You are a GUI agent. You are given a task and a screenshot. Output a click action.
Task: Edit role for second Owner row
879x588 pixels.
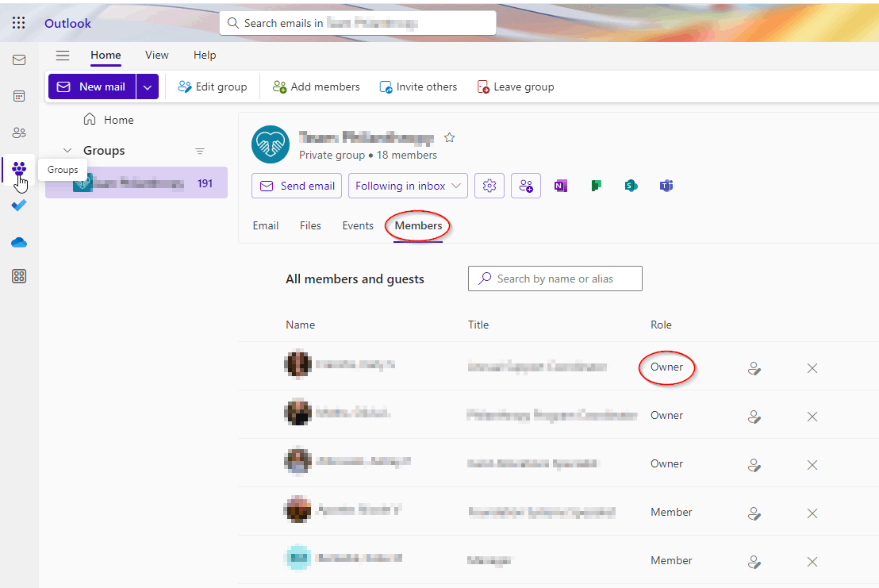pyautogui.click(x=754, y=417)
